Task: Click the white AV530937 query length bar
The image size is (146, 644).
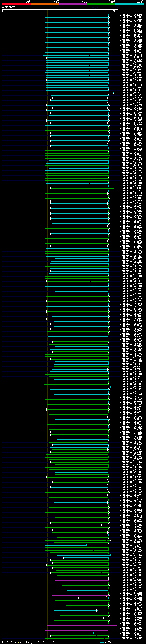Action: tap(60, 9)
